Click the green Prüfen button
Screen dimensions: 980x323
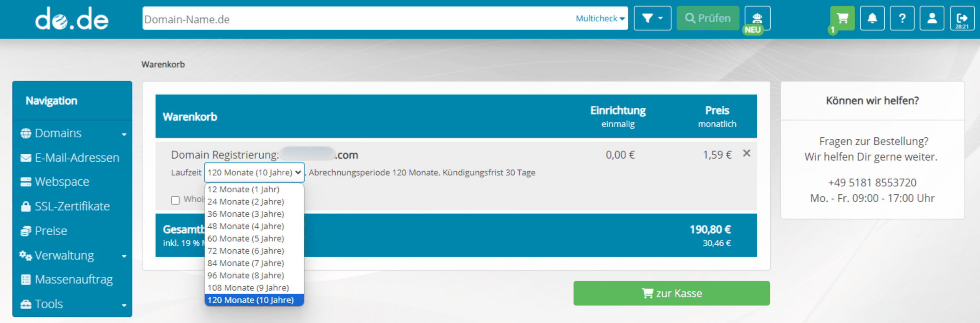pyautogui.click(x=707, y=18)
